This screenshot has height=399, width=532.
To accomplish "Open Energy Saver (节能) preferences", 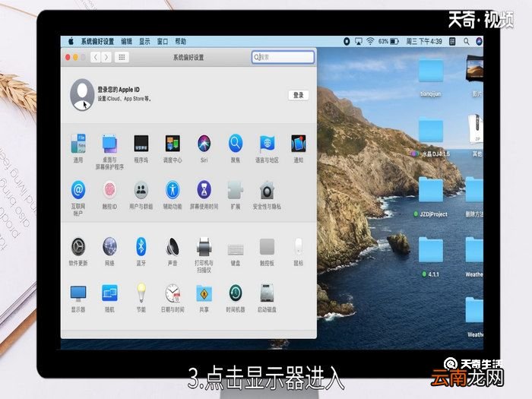I will coord(141,293).
